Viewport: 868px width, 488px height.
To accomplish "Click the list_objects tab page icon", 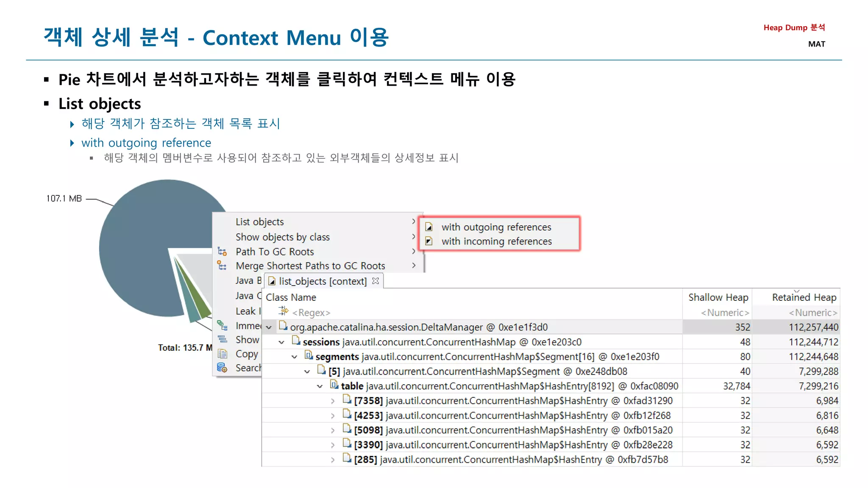I will [272, 281].
